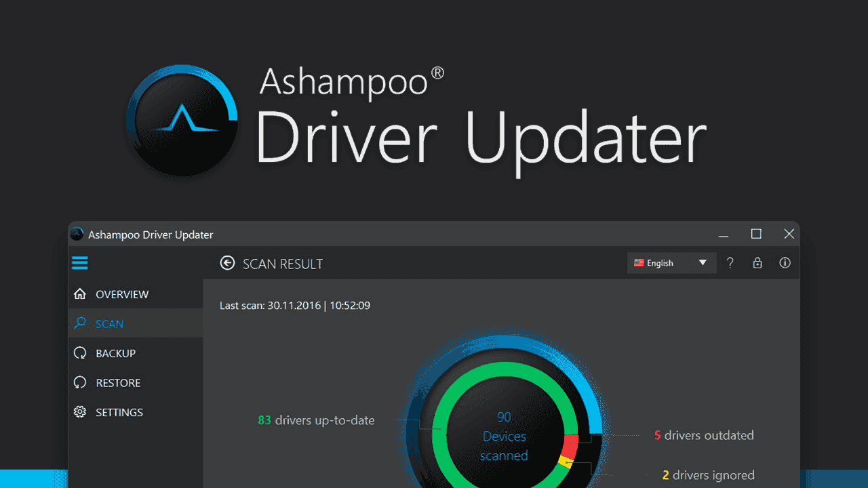Click the SCAN RESULT heading
This screenshot has width=868, height=488.
(283, 264)
